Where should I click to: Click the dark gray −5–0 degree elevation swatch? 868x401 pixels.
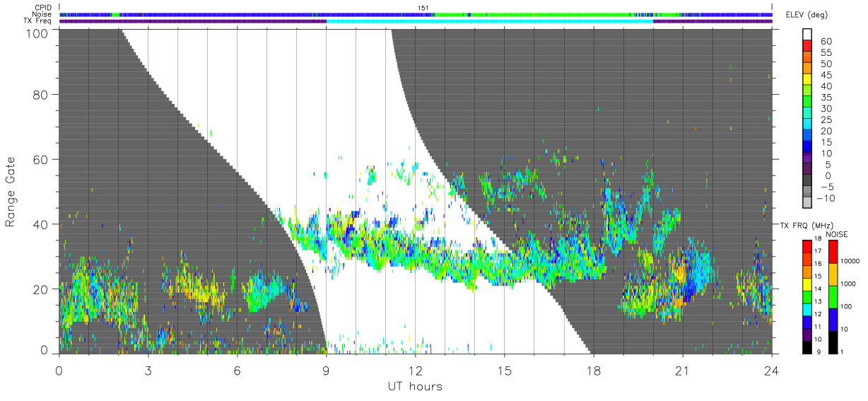point(807,180)
